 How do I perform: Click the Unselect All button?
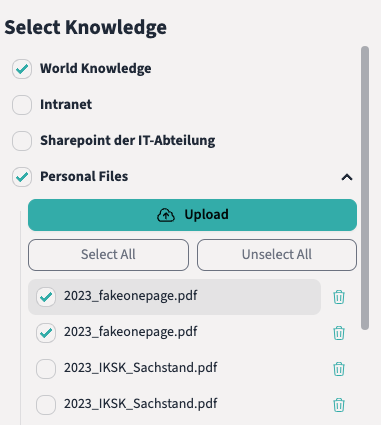click(x=277, y=255)
